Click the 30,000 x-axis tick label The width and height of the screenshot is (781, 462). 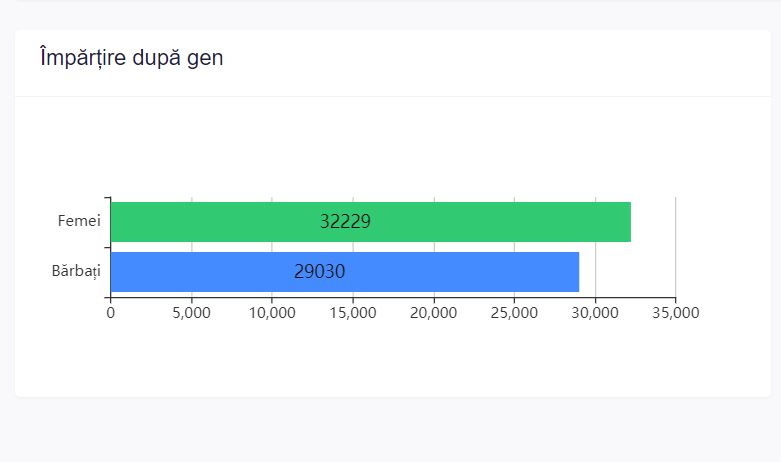coord(595,313)
